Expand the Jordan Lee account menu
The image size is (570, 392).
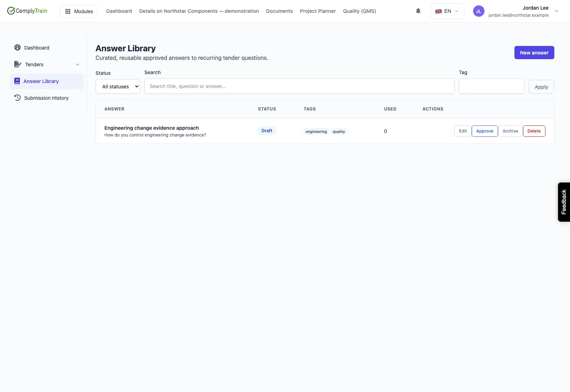tap(556, 11)
